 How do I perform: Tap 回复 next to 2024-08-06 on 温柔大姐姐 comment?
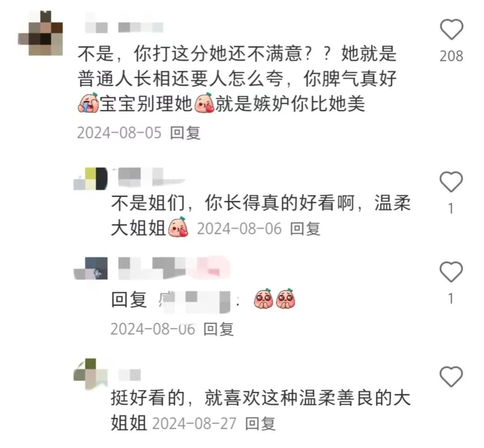305,228
